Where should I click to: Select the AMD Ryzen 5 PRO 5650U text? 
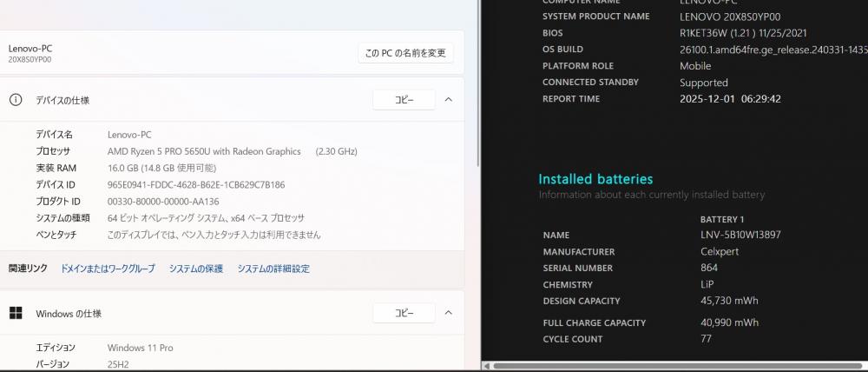tap(204, 151)
